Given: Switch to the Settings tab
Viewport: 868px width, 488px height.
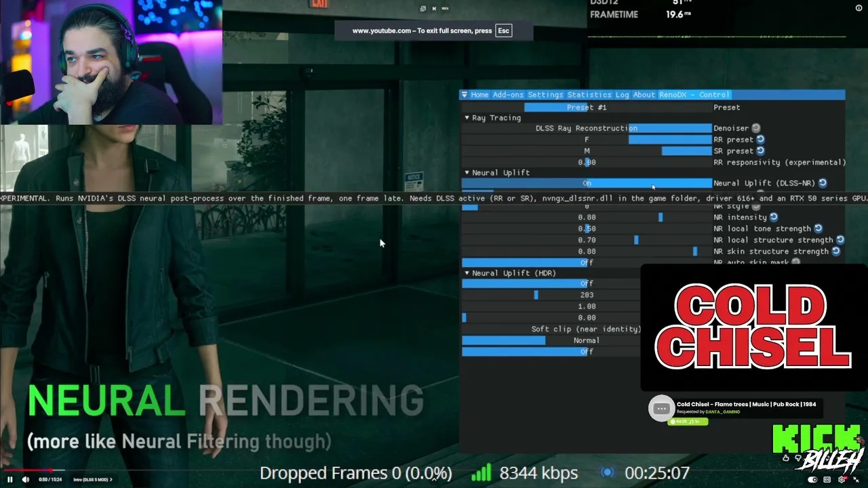Looking at the screenshot, I should pos(545,95).
